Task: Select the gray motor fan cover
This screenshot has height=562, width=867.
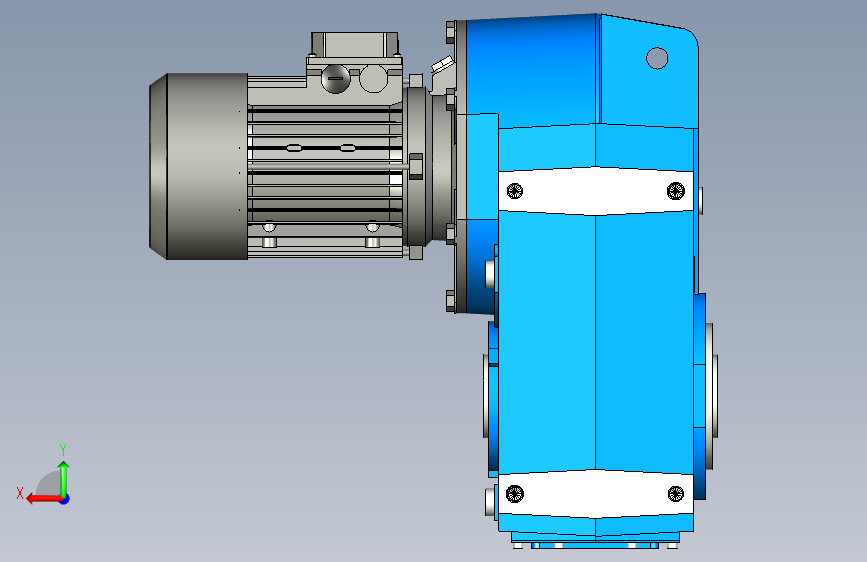Action: [199, 166]
